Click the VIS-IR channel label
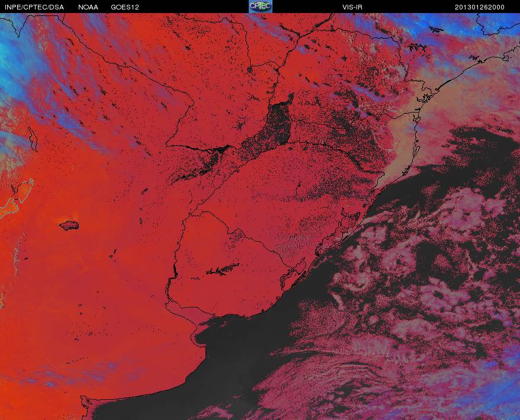This screenshot has height=420, width=520. pos(352,7)
